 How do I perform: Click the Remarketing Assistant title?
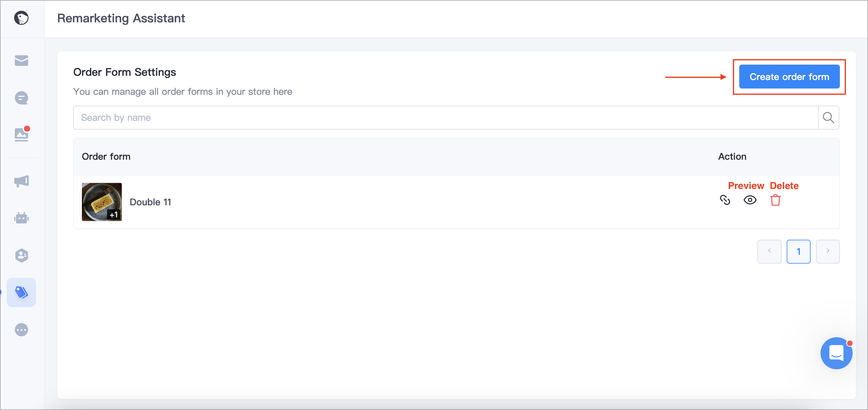point(121,18)
